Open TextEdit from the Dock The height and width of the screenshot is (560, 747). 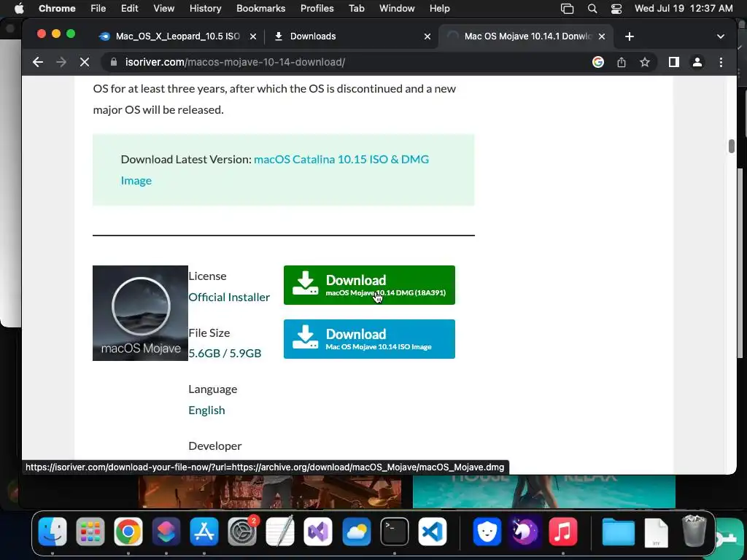pyautogui.click(x=280, y=532)
